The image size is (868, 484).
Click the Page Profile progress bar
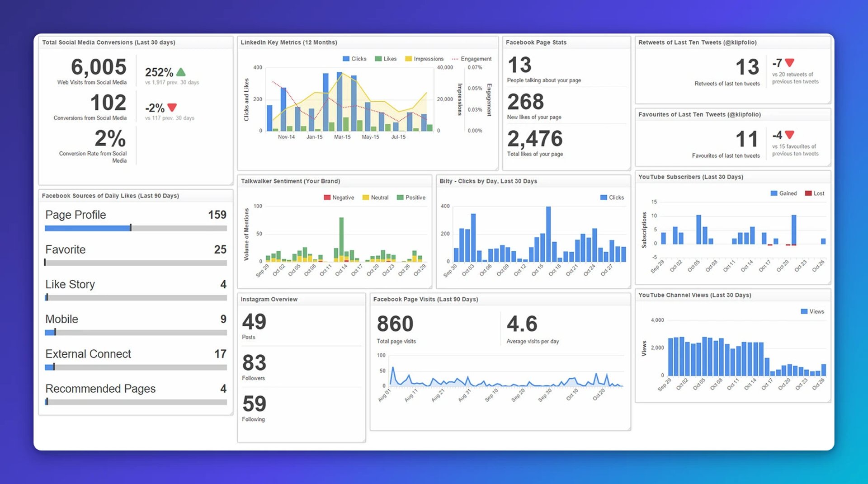click(x=136, y=228)
